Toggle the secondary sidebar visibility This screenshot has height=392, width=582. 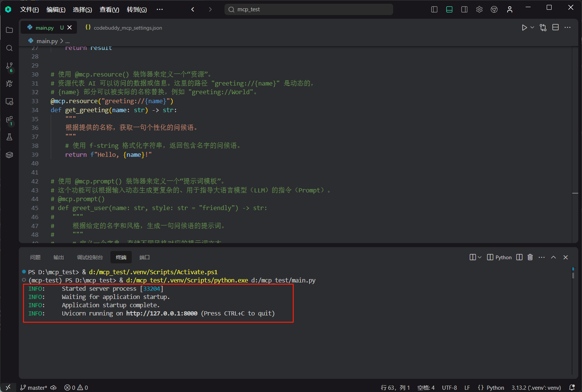464,9
